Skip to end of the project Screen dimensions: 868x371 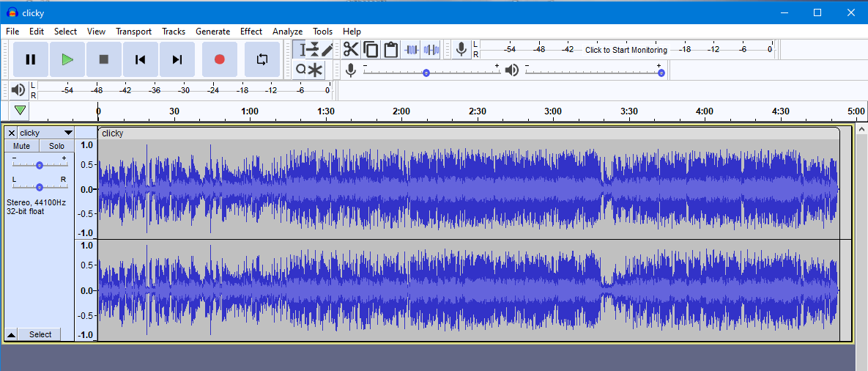point(177,59)
